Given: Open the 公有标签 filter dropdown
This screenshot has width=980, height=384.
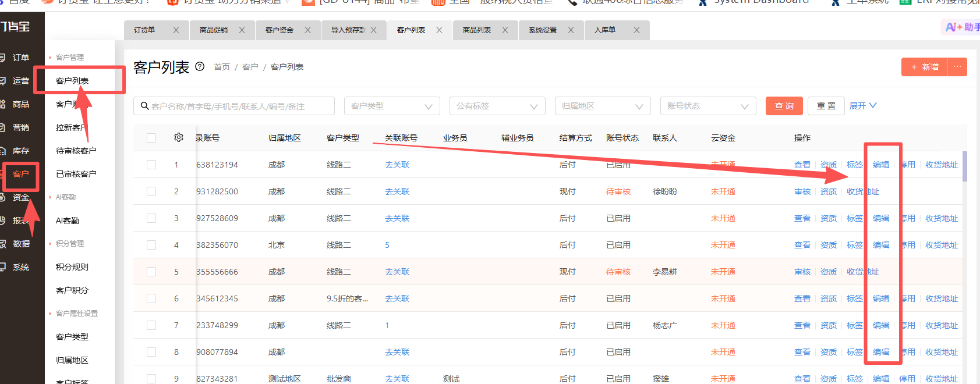Looking at the screenshot, I should tap(497, 106).
